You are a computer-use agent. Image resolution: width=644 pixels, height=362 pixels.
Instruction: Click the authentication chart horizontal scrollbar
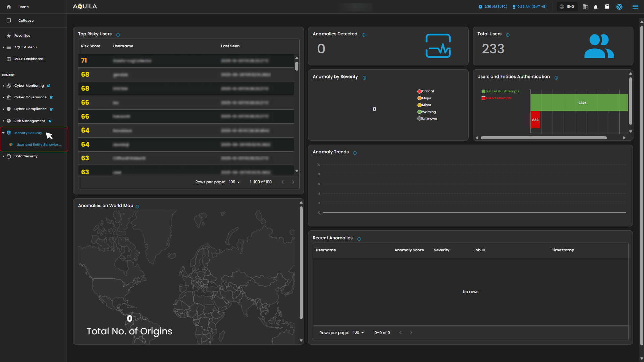tap(543, 138)
